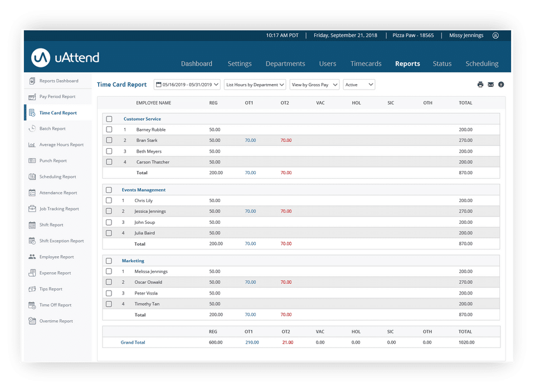The height and width of the screenshot is (392, 535).
Task: Click the Attendance Report icon
Action: 32,193
